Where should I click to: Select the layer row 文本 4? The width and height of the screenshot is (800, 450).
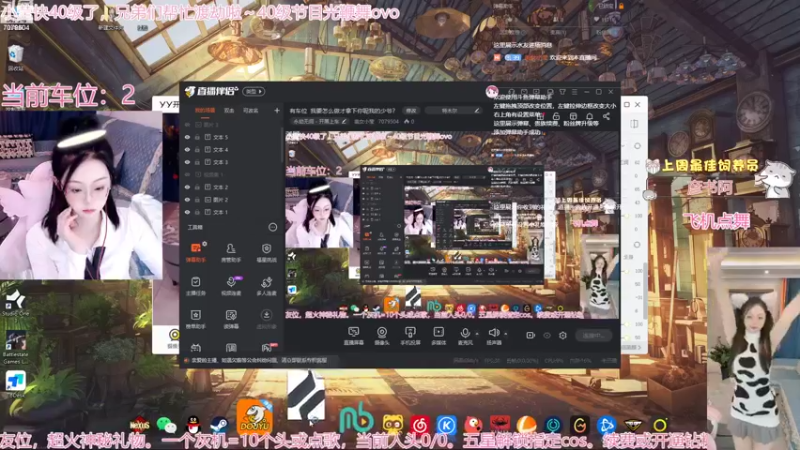[232, 149]
